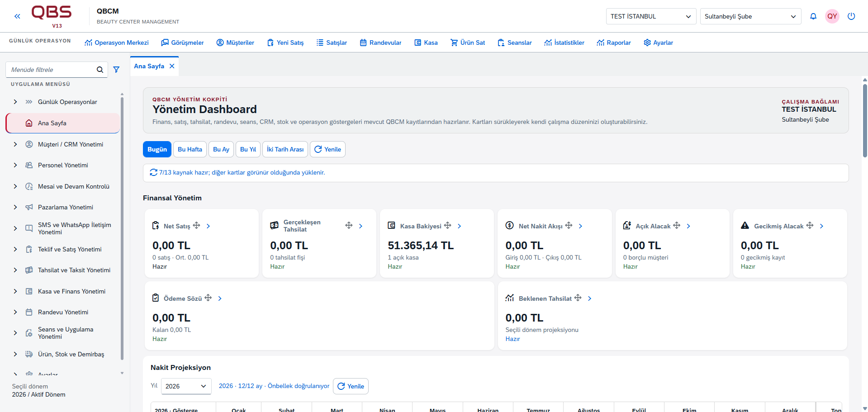Click the sidebar menu scrollbar
Viewport: 868px width, 412px height.
pos(122,228)
